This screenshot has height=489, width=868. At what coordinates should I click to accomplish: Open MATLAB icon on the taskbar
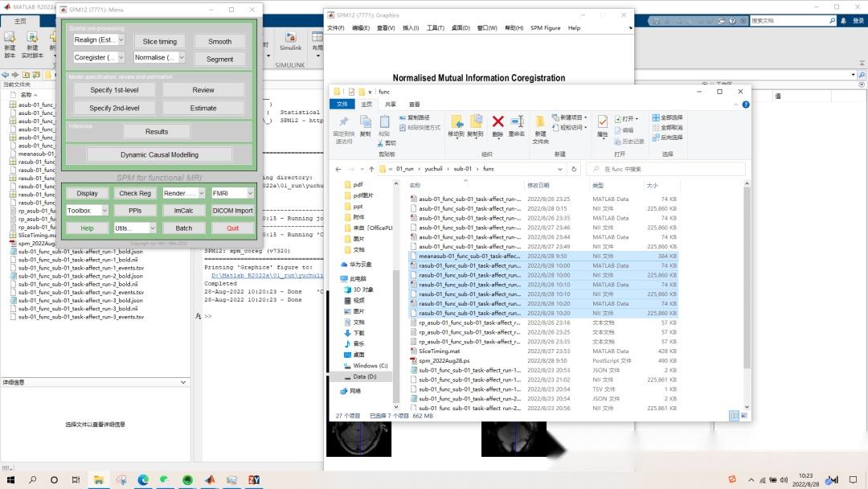point(210,479)
